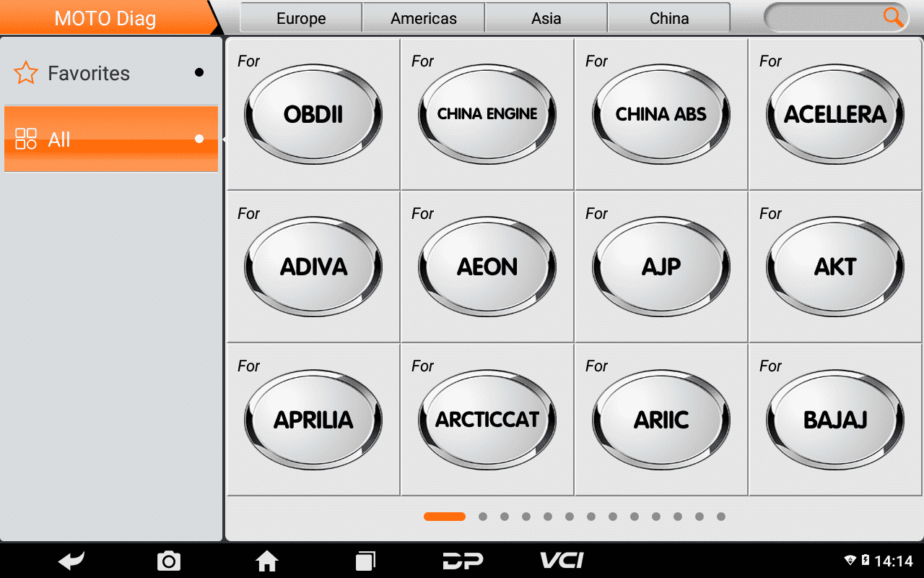Image resolution: width=924 pixels, height=578 pixels.
Task: Open recent apps with the overlapping squares icon
Action: pyautogui.click(x=365, y=561)
